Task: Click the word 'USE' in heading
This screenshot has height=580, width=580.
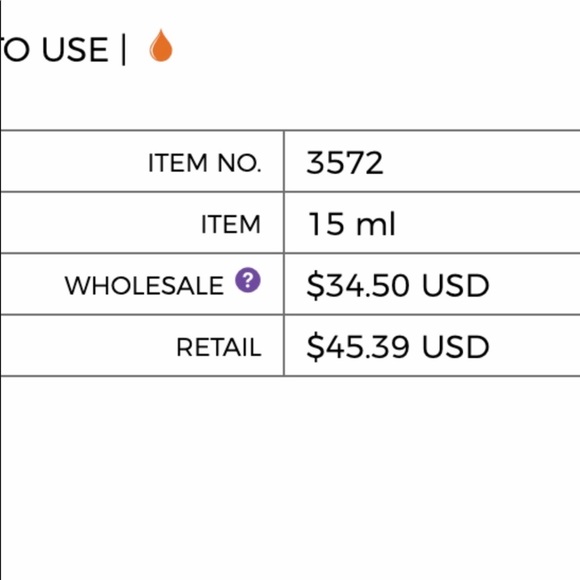Action: click(75, 49)
